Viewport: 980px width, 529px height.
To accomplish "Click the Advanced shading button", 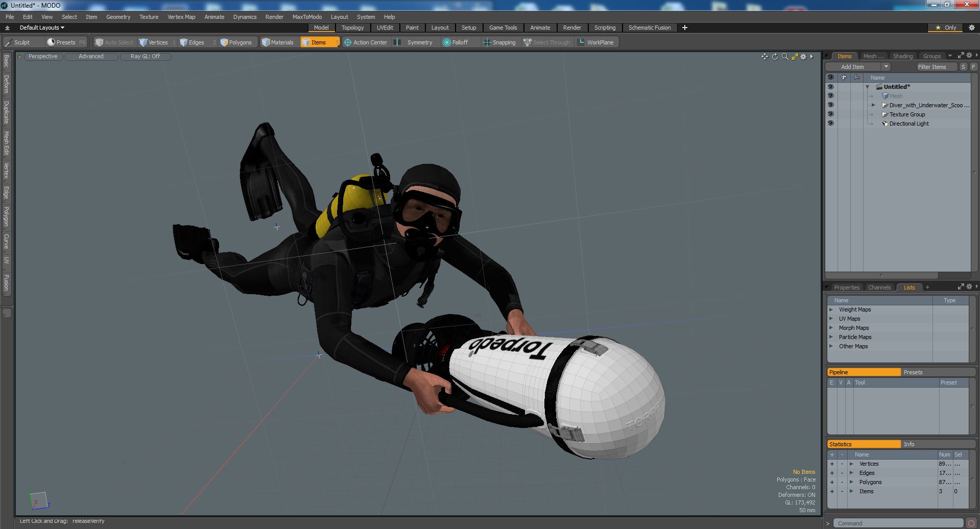I will click(x=91, y=57).
